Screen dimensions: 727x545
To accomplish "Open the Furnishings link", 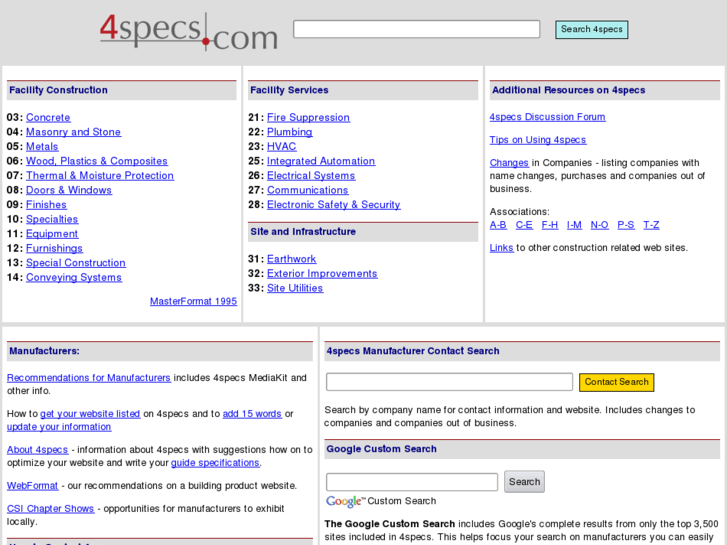I will 54,248.
